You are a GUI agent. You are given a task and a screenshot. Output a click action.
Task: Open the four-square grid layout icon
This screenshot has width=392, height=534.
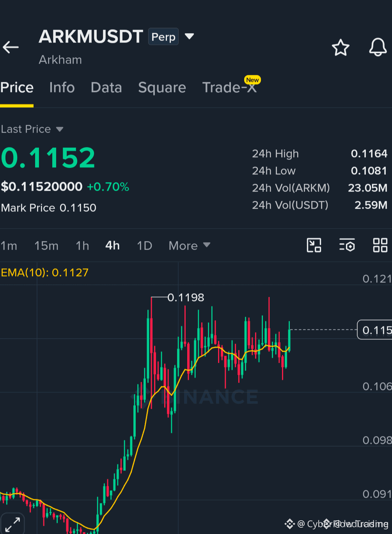click(x=380, y=245)
